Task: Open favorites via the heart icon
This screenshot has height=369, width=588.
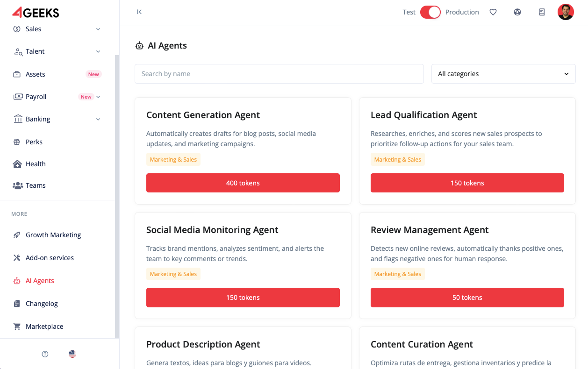Action: coord(493,12)
